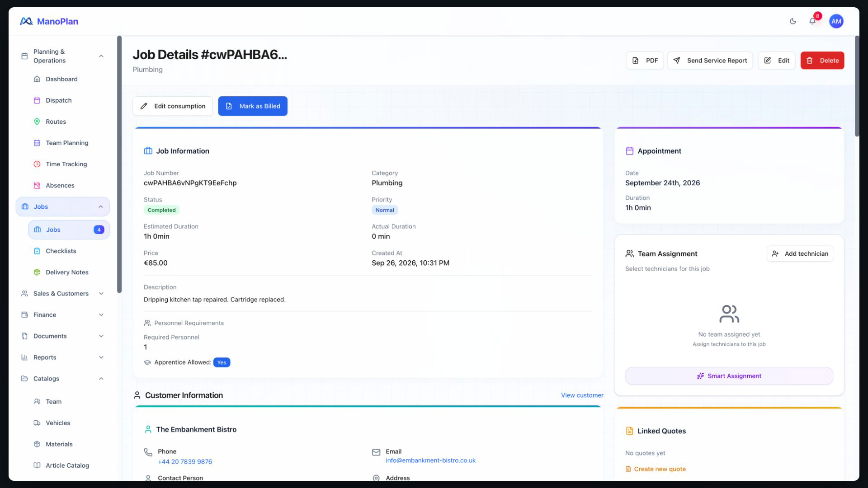Select the Jobs sub-item with badge 4
Viewport: 868px width, 488px height.
point(69,230)
